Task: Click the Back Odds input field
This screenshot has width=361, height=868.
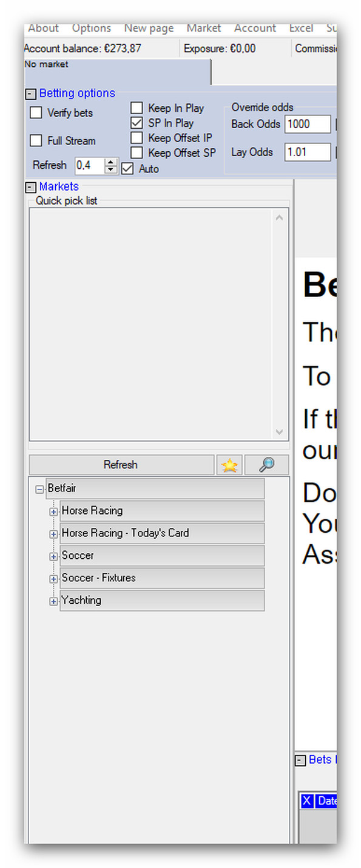Action: coord(308,125)
